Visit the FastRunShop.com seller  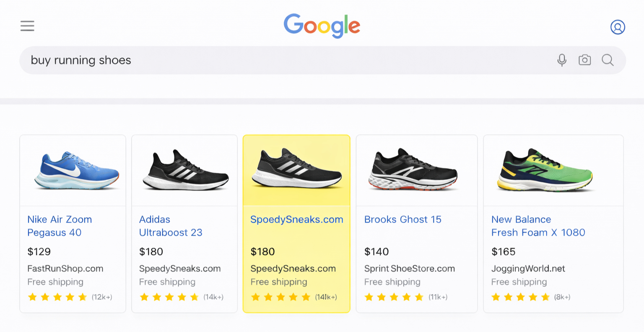tap(65, 268)
